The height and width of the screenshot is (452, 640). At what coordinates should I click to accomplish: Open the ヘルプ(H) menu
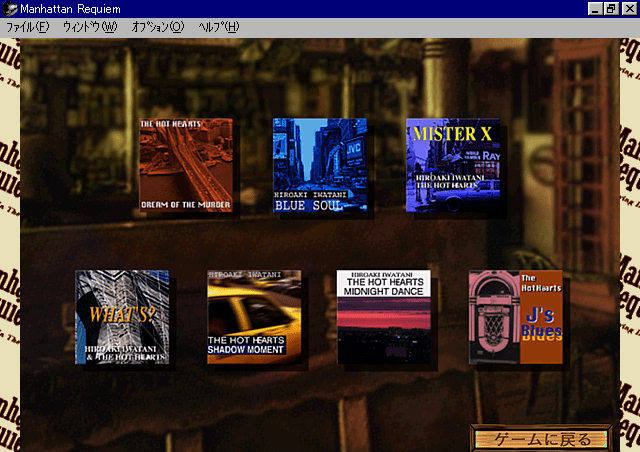(x=218, y=26)
